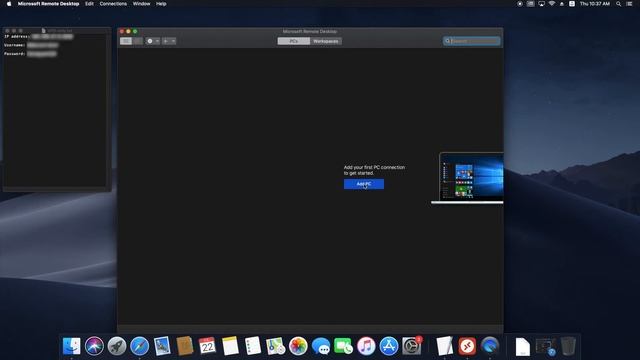Open System Preferences from the Dock

pyautogui.click(x=411, y=346)
